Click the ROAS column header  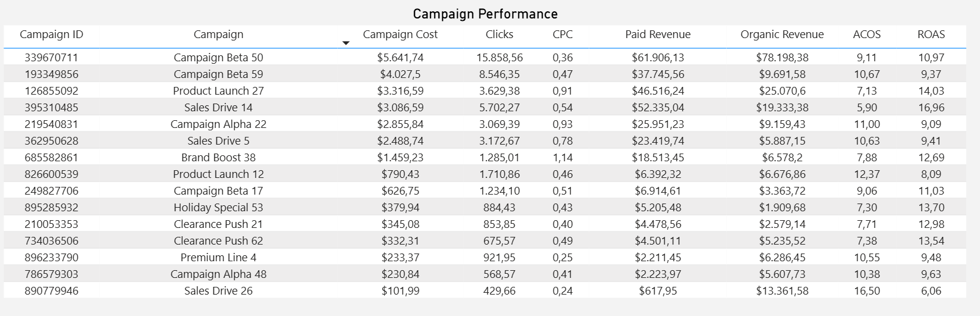coord(931,35)
